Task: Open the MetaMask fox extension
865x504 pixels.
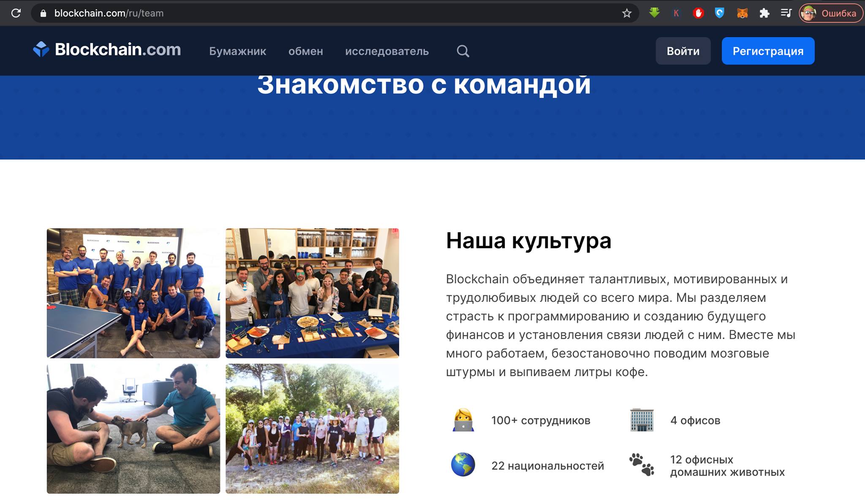Action: [x=742, y=13]
